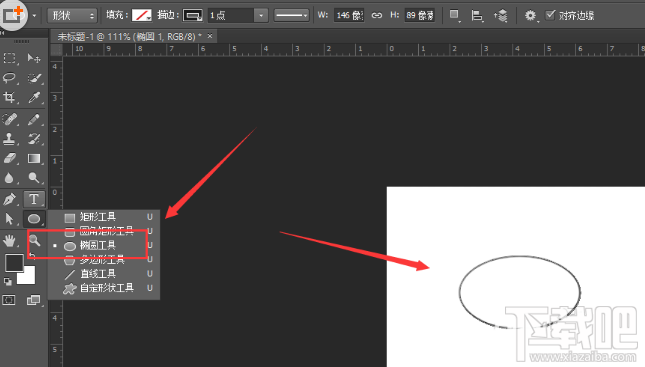The height and width of the screenshot is (367, 645).
Task: Select the Move tool
Action: click(34, 58)
